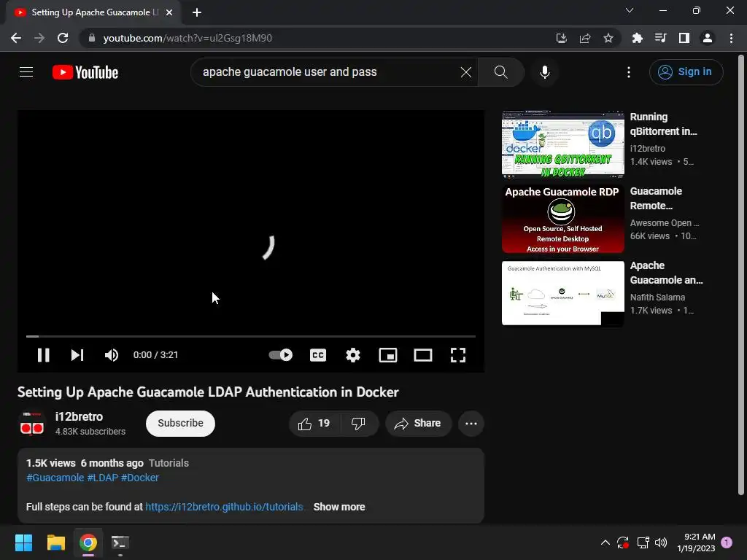The width and height of the screenshot is (747, 560).
Task: Select the Setting Up Apache Guacamole tab
Action: click(x=93, y=13)
